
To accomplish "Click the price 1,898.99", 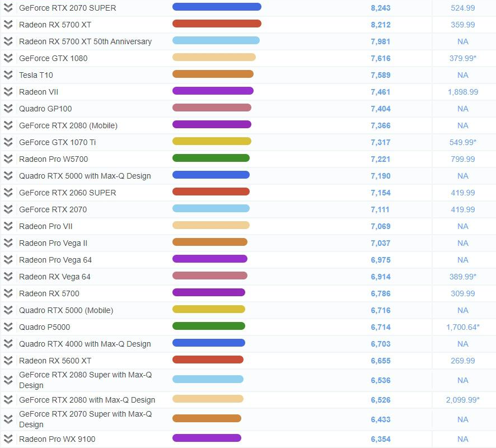I will [x=463, y=92].
